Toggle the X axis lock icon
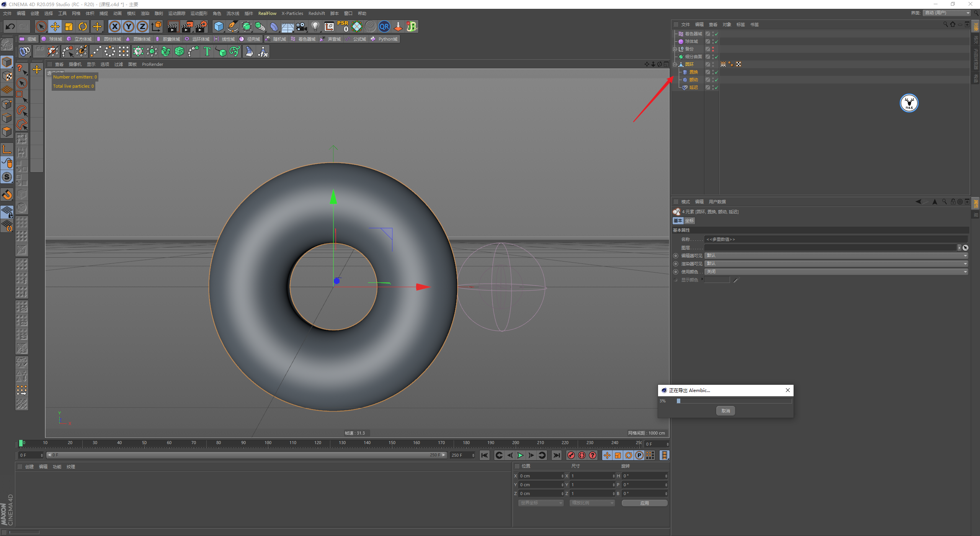This screenshot has width=980, height=536. pyautogui.click(x=114, y=26)
